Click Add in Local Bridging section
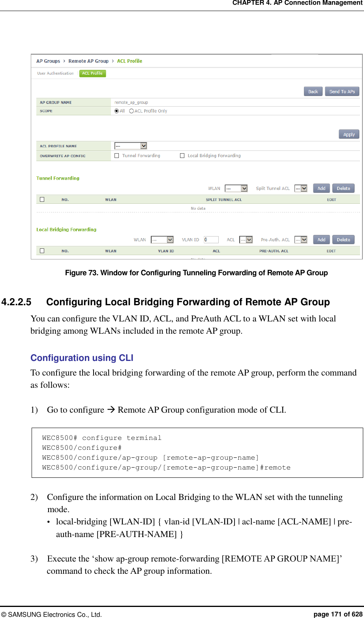364x618 pixels. 321,240
